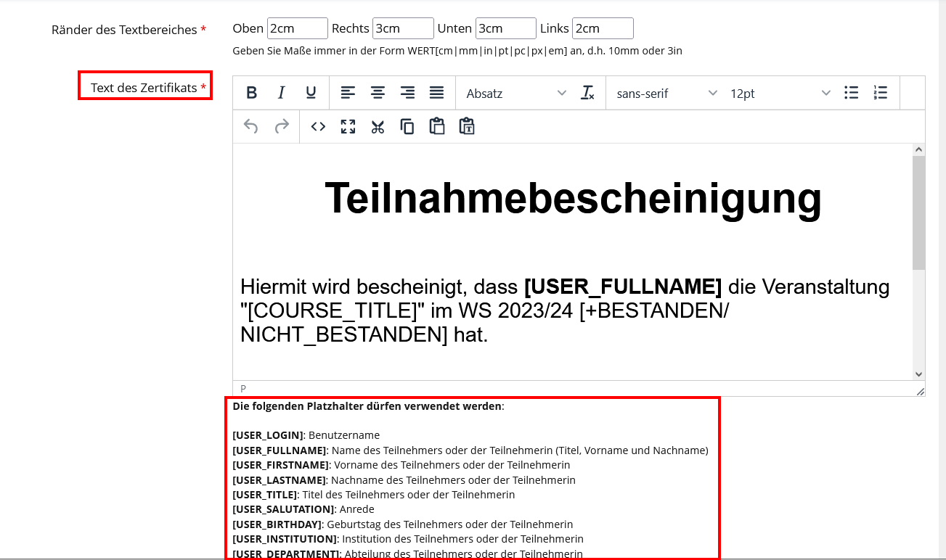Align text to the right
The width and height of the screenshot is (946, 560).
(407, 93)
